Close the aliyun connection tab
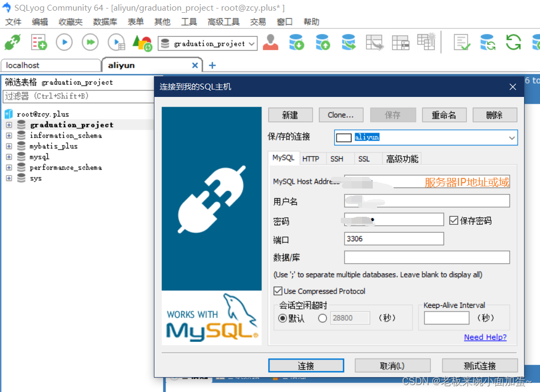Image resolution: width=540 pixels, height=392 pixels. coord(195,65)
